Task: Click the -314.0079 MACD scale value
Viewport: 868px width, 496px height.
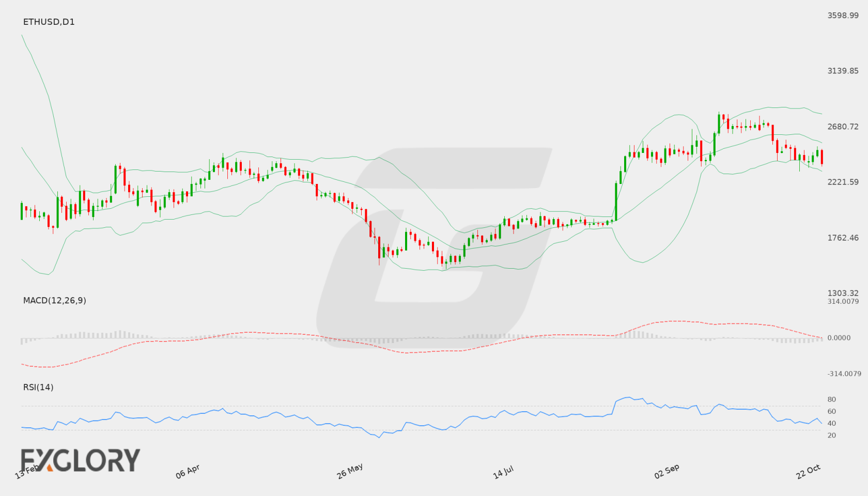Action: pos(844,374)
